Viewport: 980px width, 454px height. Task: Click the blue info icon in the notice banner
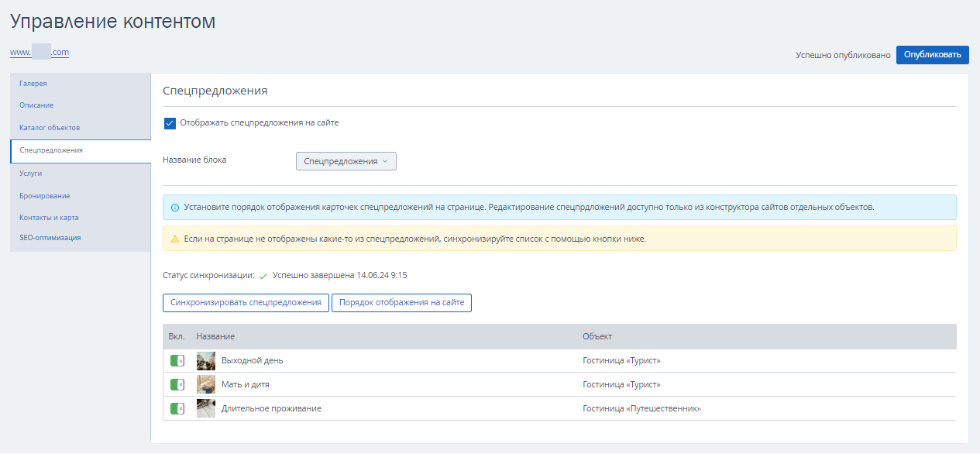click(175, 208)
